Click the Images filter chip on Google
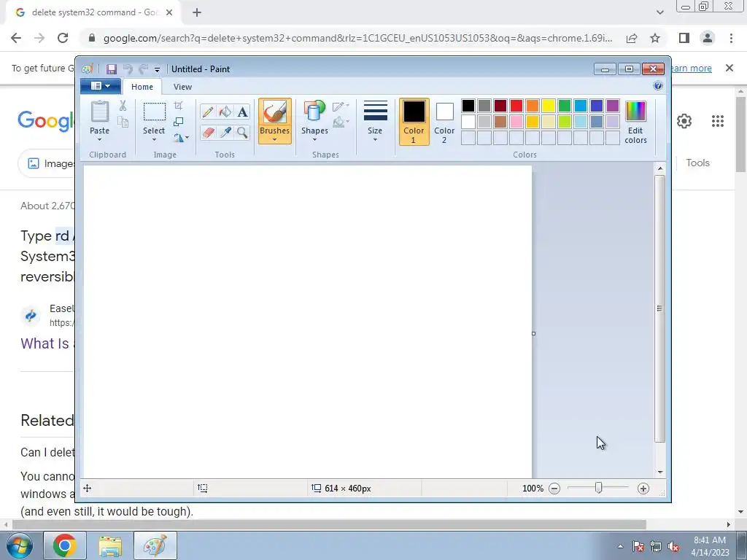The width and height of the screenshot is (747, 560). click(x=50, y=163)
